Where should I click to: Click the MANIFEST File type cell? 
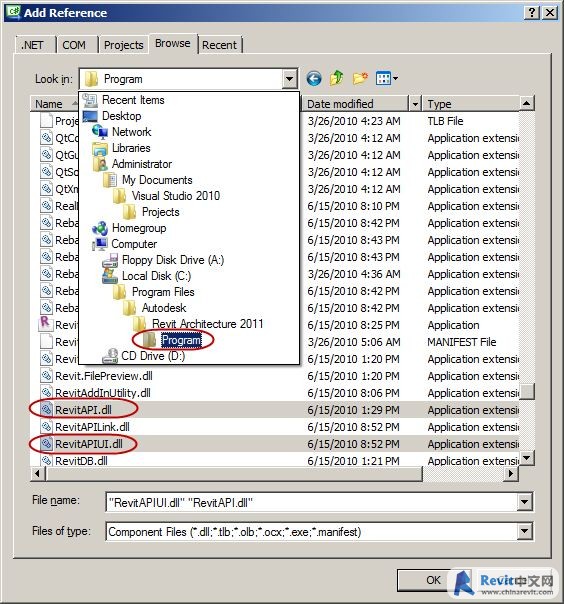tap(462, 342)
